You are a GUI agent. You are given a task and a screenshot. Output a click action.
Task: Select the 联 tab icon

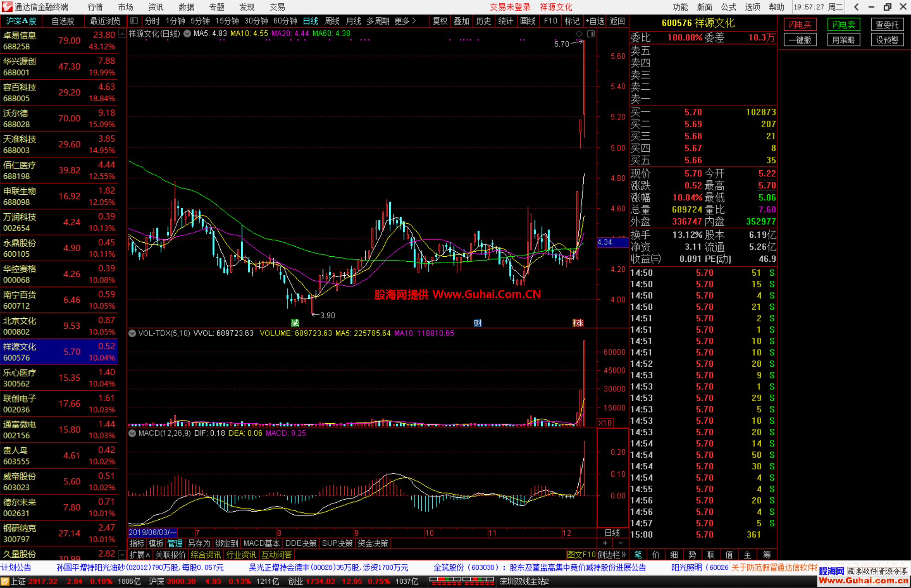pos(711,555)
